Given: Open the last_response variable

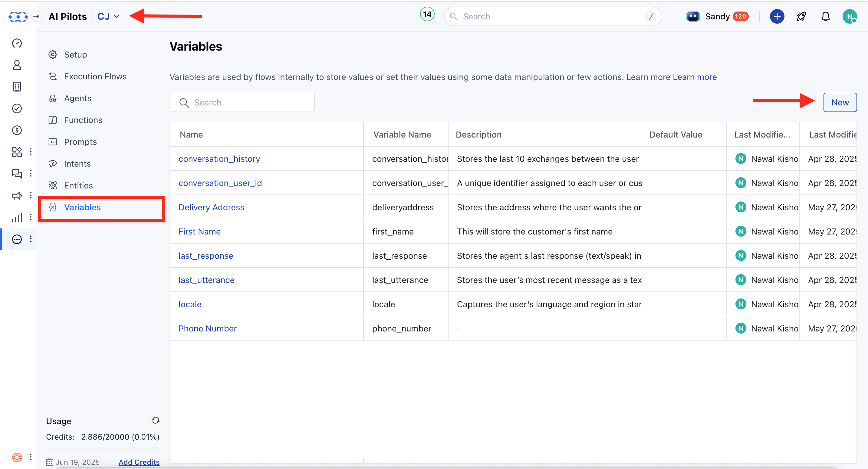Looking at the screenshot, I should (x=205, y=256).
